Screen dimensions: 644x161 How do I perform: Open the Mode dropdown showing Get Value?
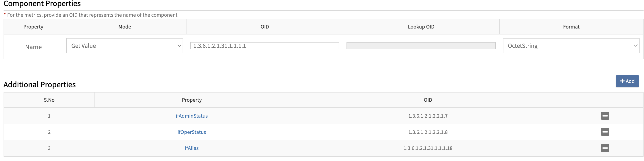[125, 46]
